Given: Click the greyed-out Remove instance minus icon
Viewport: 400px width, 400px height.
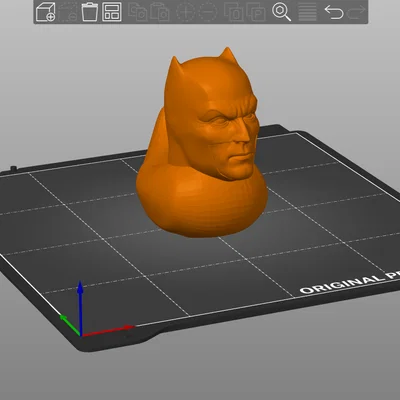Looking at the screenshot, I should point(207,12).
